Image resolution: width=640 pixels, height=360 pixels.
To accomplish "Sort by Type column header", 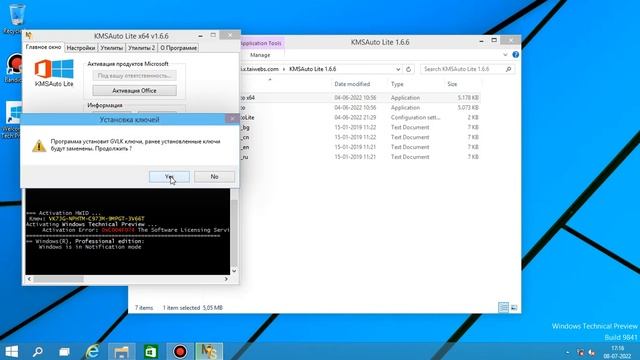I will 397,84.
